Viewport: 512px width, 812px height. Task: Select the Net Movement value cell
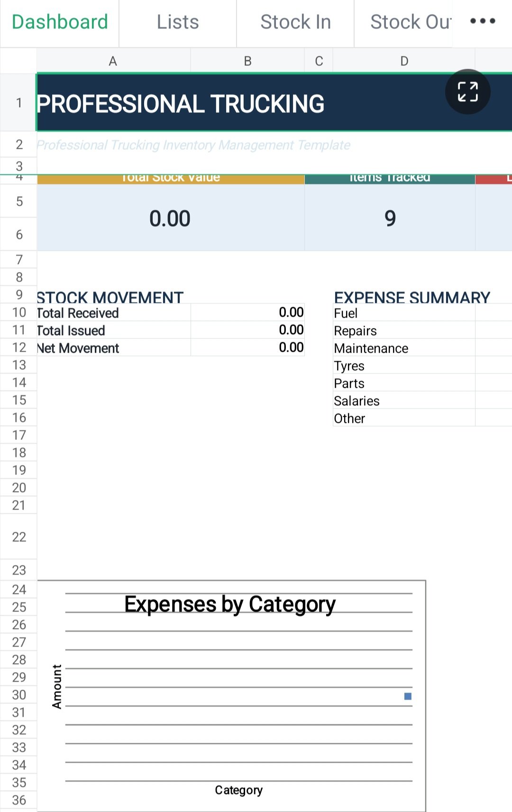coord(247,347)
